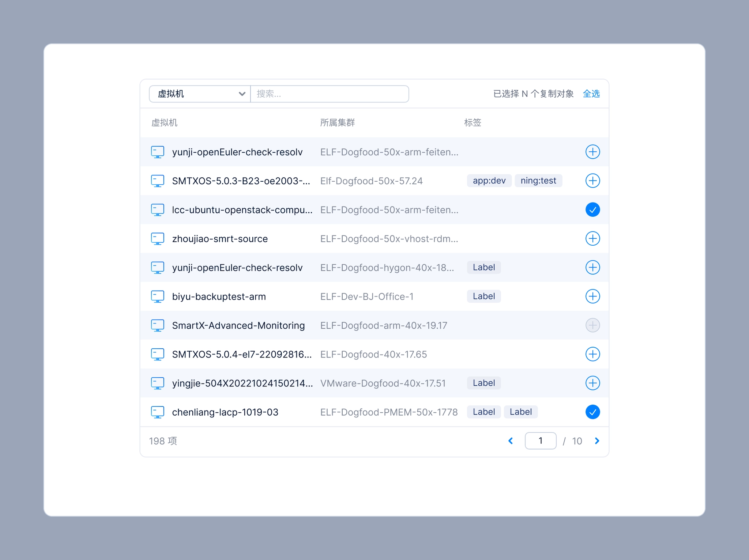This screenshot has width=749, height=560.
Task: Click monitor icon beside biyu-backuptest-arm
Action: pos(158,296)
